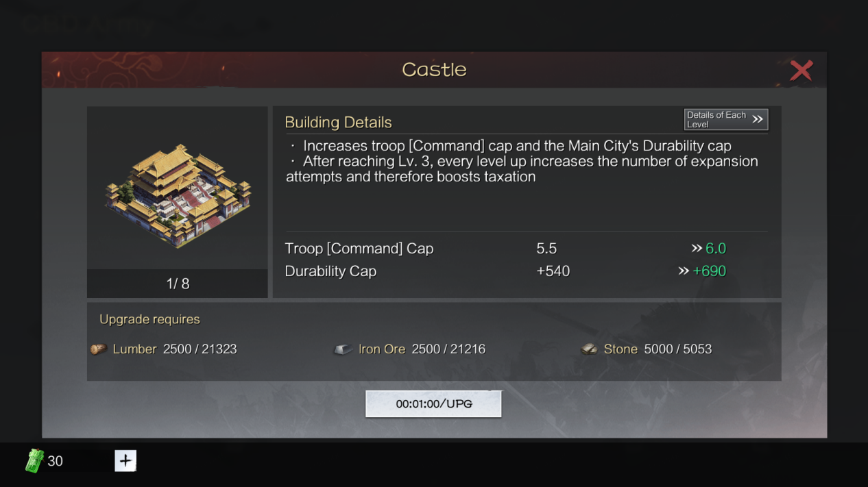The width and height of the screenshot is (868, 487).
Task: Add more jade with plus button
Action: (x=125, y=461)
